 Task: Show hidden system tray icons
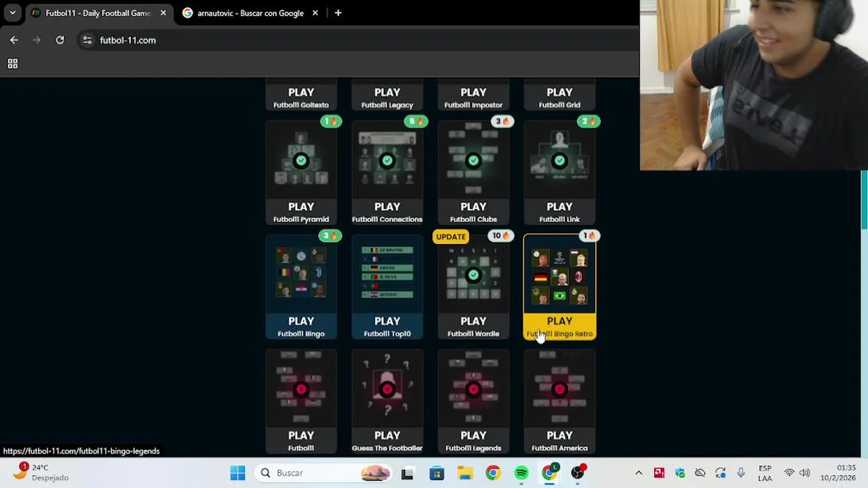click(x=638, y=473)
